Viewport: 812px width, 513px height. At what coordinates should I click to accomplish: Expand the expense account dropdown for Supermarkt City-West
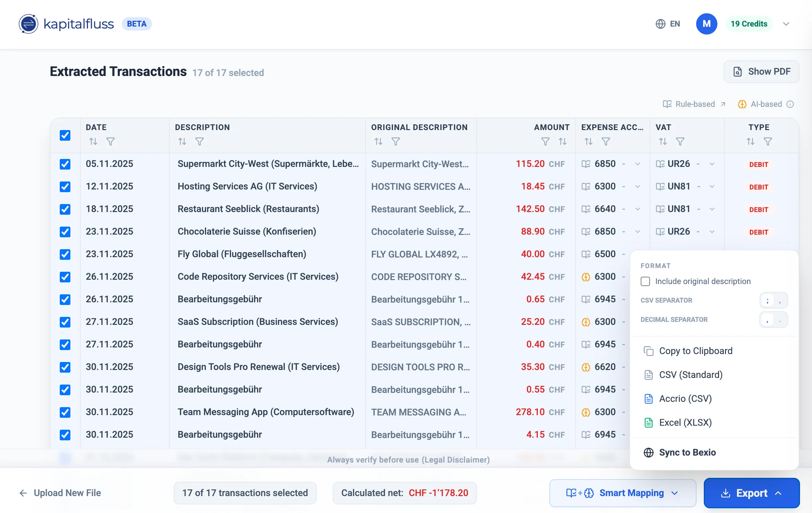[x=638, y=164]
